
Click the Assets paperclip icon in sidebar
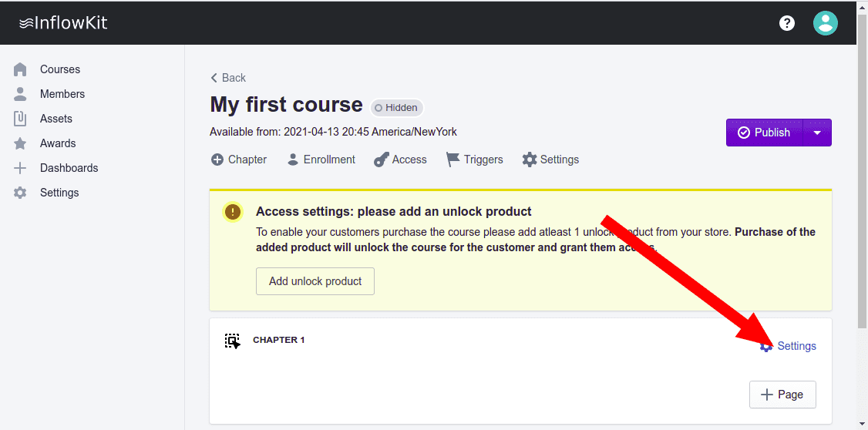tap(21, 119)
